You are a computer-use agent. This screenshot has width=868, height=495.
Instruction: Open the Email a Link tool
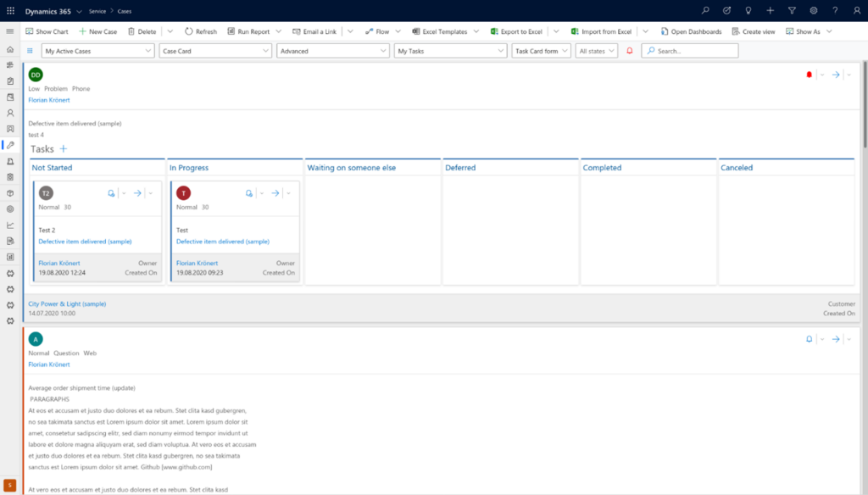[314, 31]
